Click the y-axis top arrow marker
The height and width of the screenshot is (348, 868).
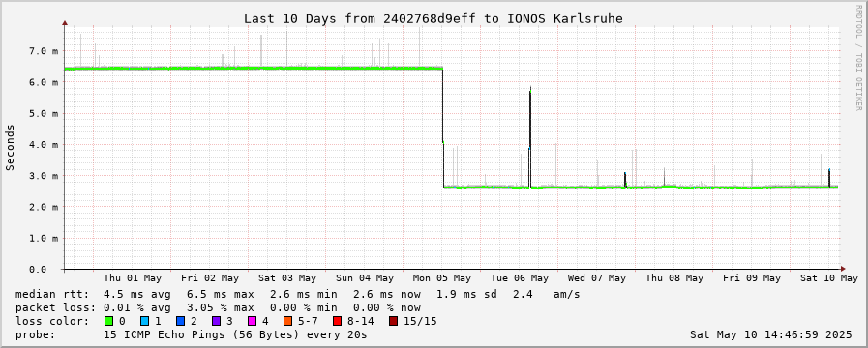click(x=65, y=23)
